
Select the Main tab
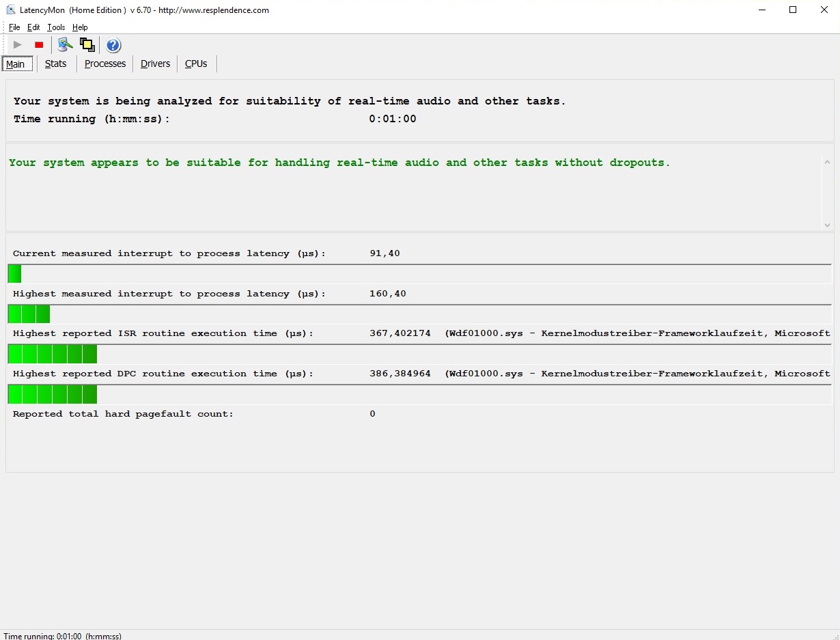click(17, 64)
